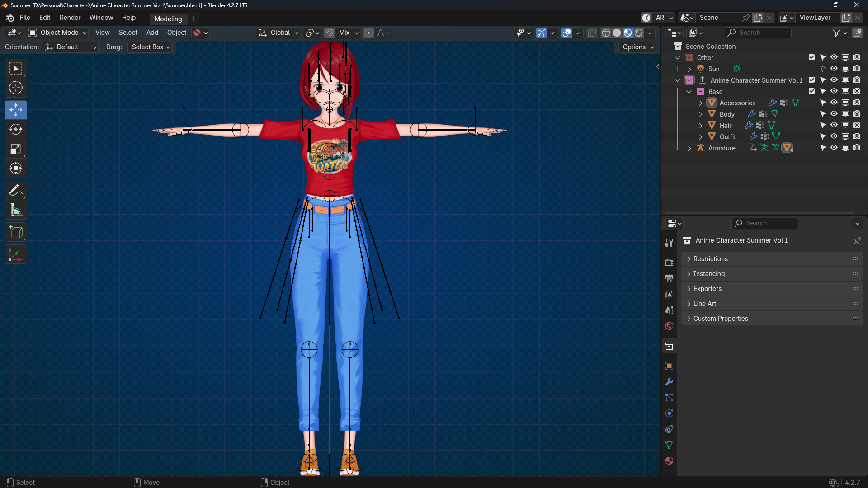Viewport: 868px width, 488px height.
Task: Exclude the Other collection from view layer
Action: coord(812,57)
